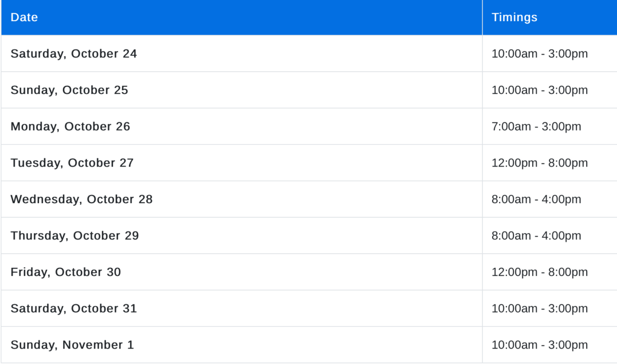
Task: Click the timing for Sunday, November 1
Action: (539, 345)
